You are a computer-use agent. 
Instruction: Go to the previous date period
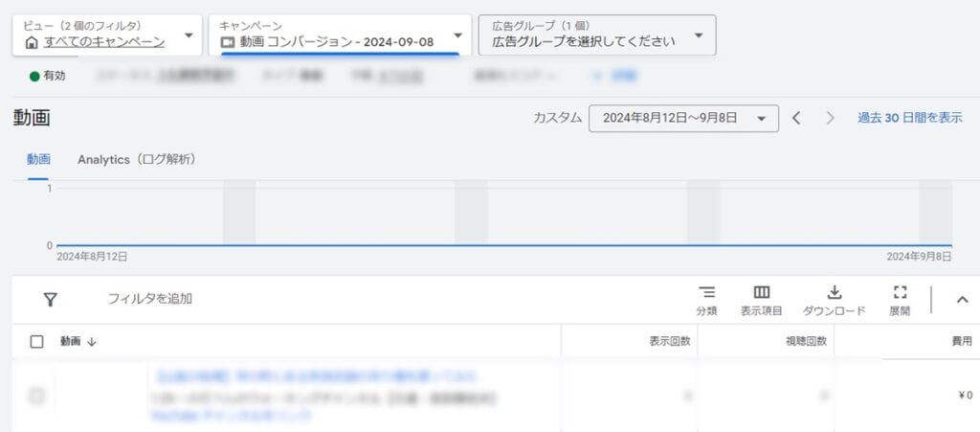(796, 118)
